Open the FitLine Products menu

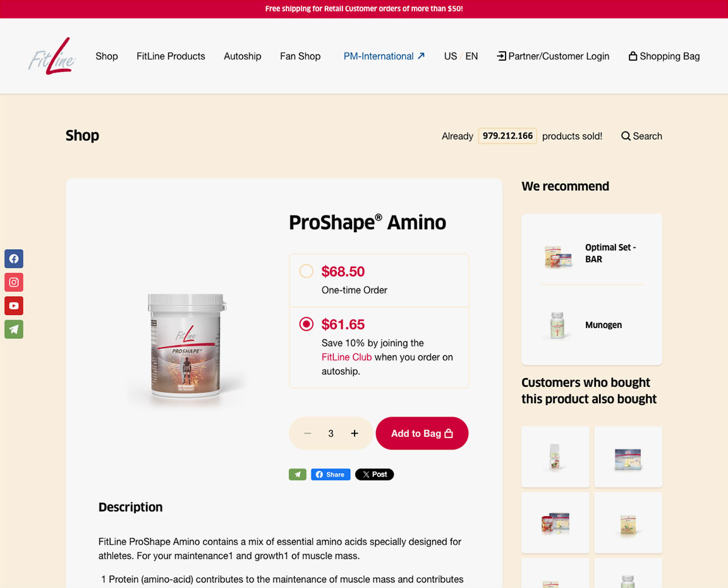(x=171, y=56)
